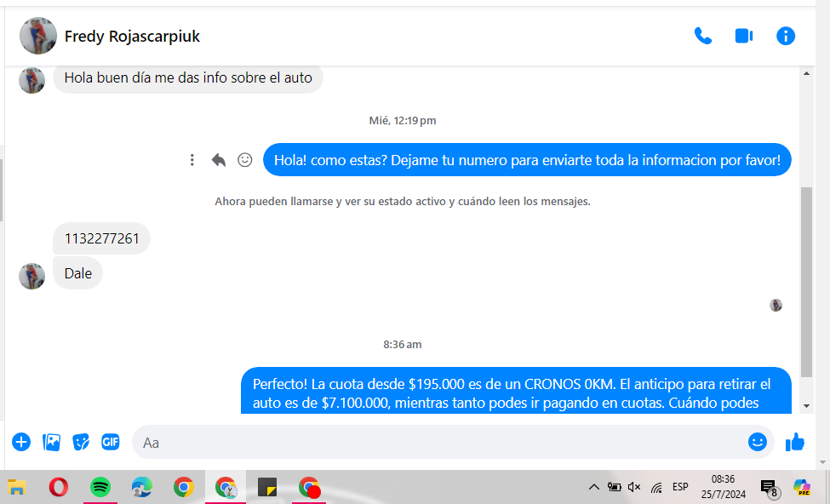Open Spotify from the taskbar
This screenshot has width=830, height=504.
tap(100, 487)
